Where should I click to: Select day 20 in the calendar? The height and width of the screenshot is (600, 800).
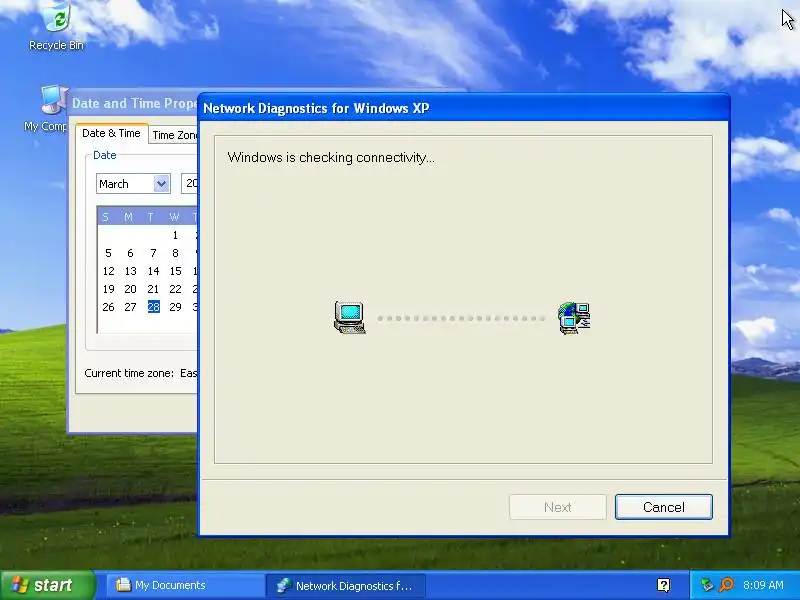[131, 289]
